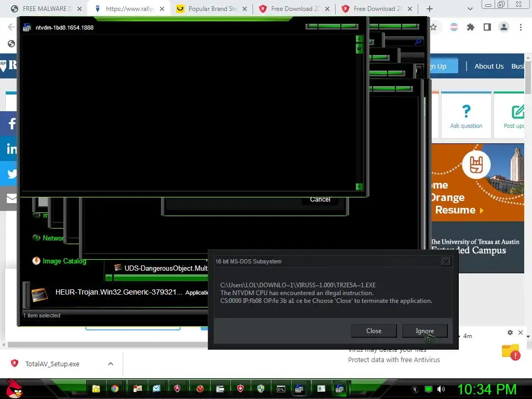Viewport: 532px width, 399px height.
Task: Click the Angry Birds start button
Action: (14, 389)
